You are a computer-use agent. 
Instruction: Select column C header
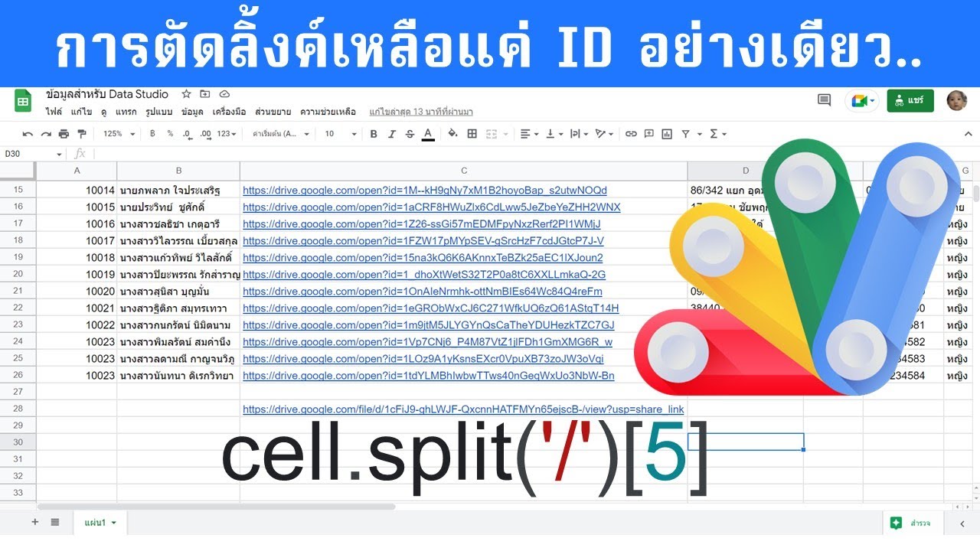click(x=463, y=171)
